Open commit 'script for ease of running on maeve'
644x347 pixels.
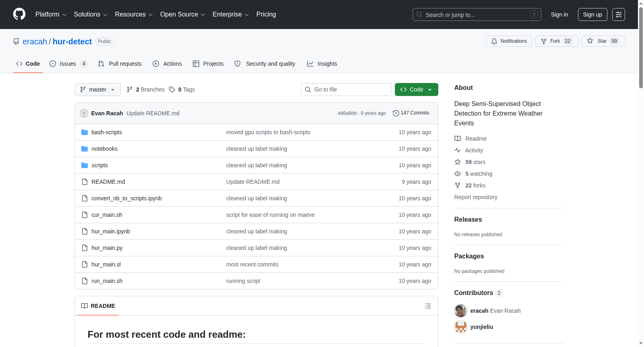(x=270, y=215)
